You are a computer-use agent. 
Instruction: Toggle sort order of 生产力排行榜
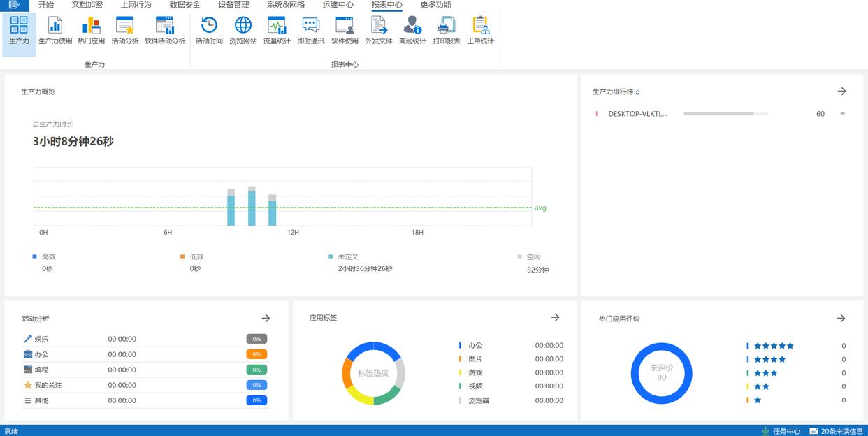(x=637, y=92)
